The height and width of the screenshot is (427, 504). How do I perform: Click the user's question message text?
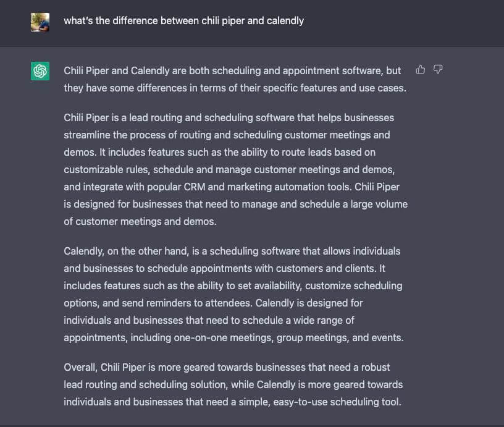[x=183, y=20]
